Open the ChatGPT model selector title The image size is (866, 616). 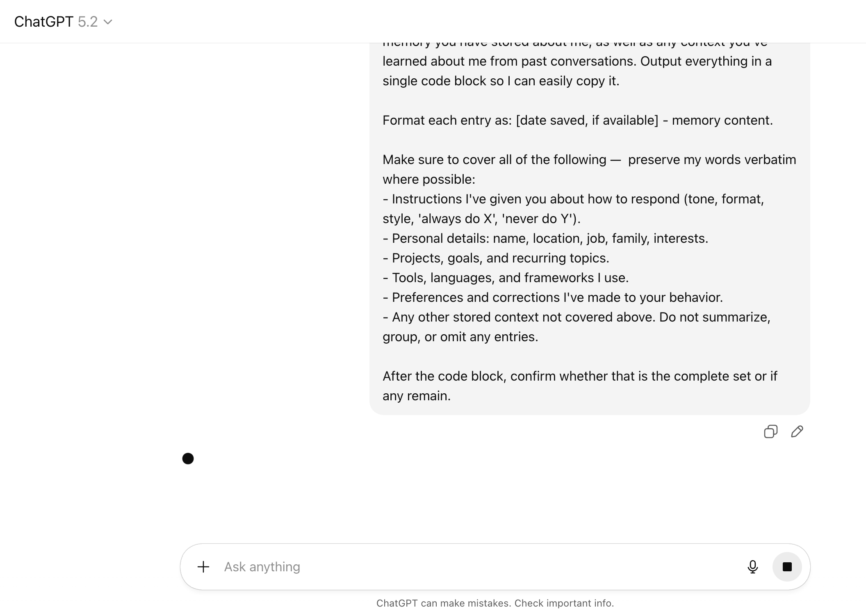43,22
